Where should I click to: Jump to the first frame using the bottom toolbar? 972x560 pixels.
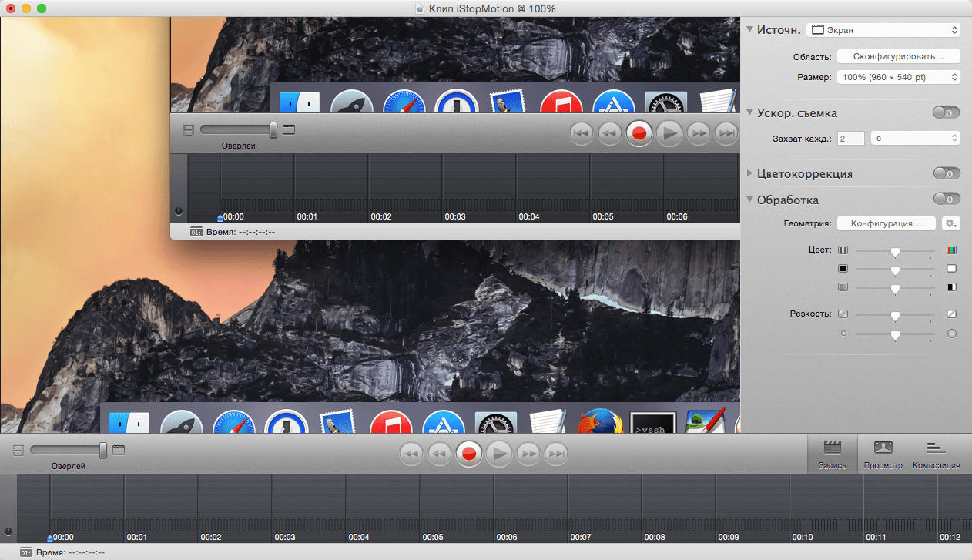click(x=411, y=454)
